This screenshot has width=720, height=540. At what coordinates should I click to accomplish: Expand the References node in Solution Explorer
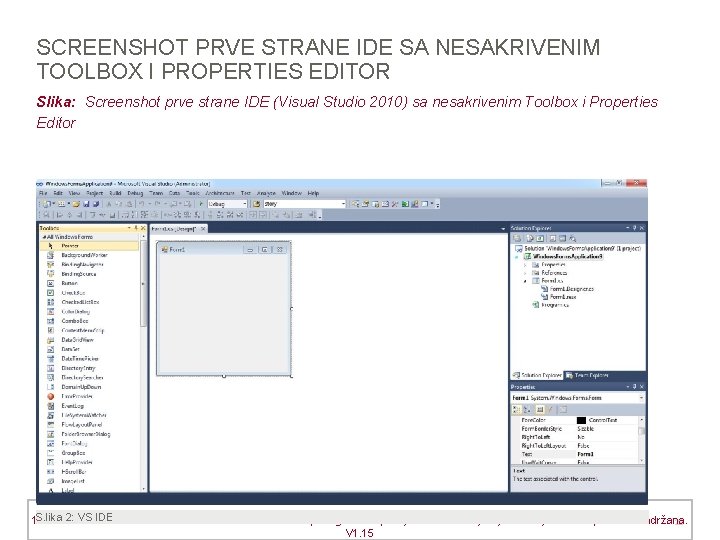tap(525, 273)
